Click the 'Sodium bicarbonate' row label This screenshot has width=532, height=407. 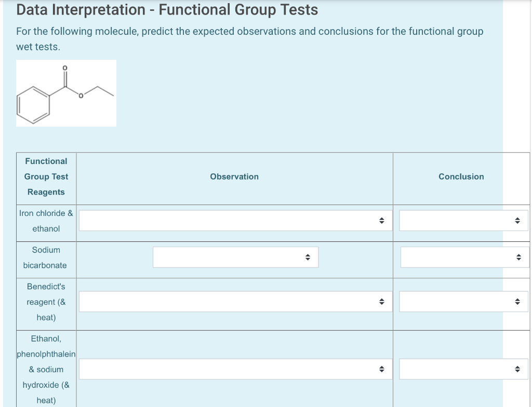(46, 257)
